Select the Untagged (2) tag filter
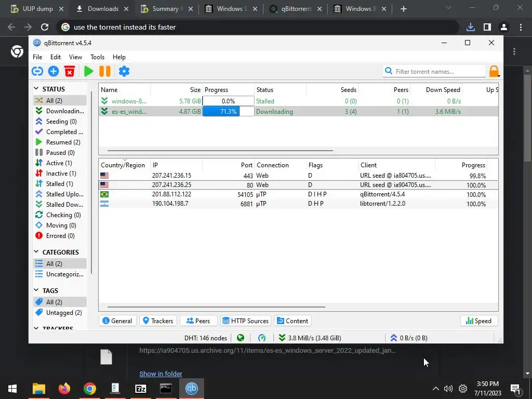 (x=60, y=312)
